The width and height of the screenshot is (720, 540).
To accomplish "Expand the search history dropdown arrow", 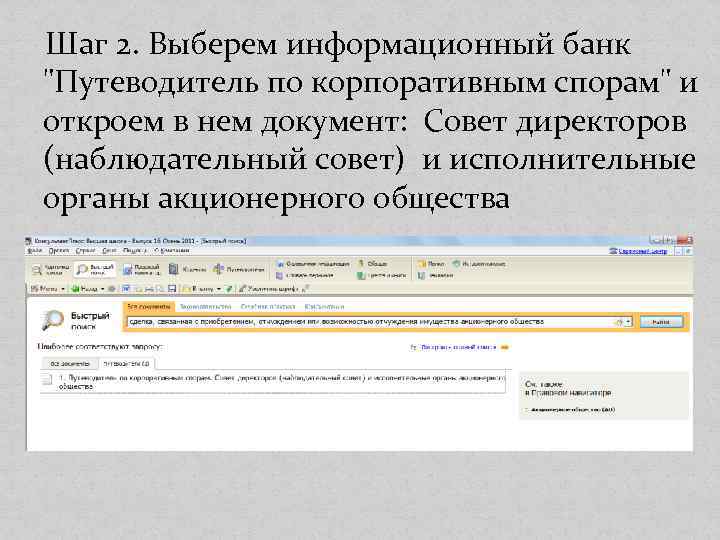I will click(x=629, y=322).
